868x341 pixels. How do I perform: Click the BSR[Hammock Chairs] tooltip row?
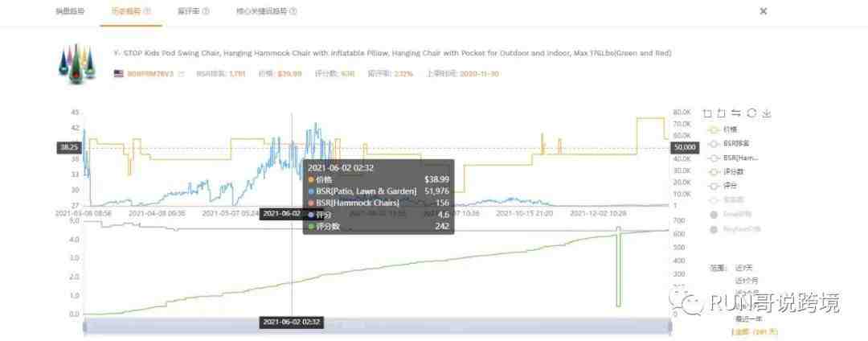379,203
